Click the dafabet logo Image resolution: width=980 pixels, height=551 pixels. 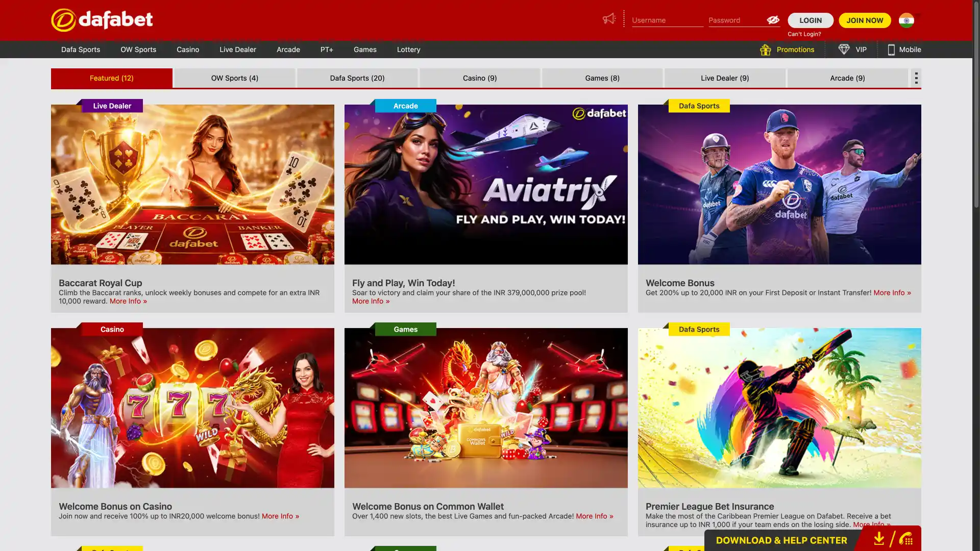point(102,20)
